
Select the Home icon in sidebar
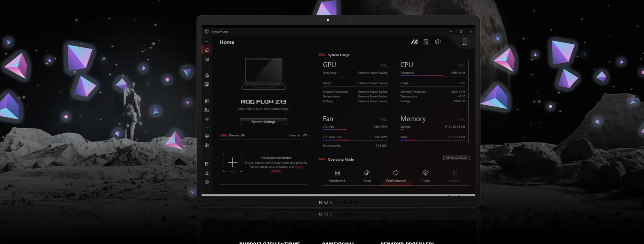[x=207, y=50]
